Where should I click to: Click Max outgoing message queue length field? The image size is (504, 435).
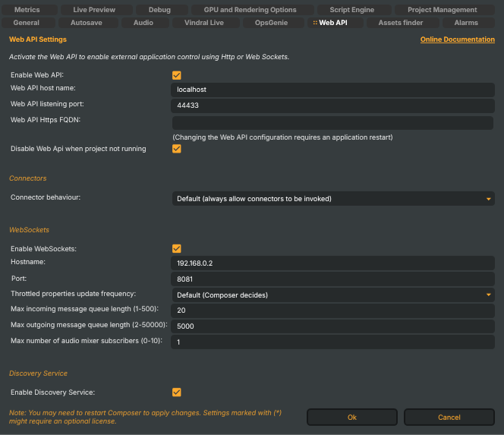[332, 326]
